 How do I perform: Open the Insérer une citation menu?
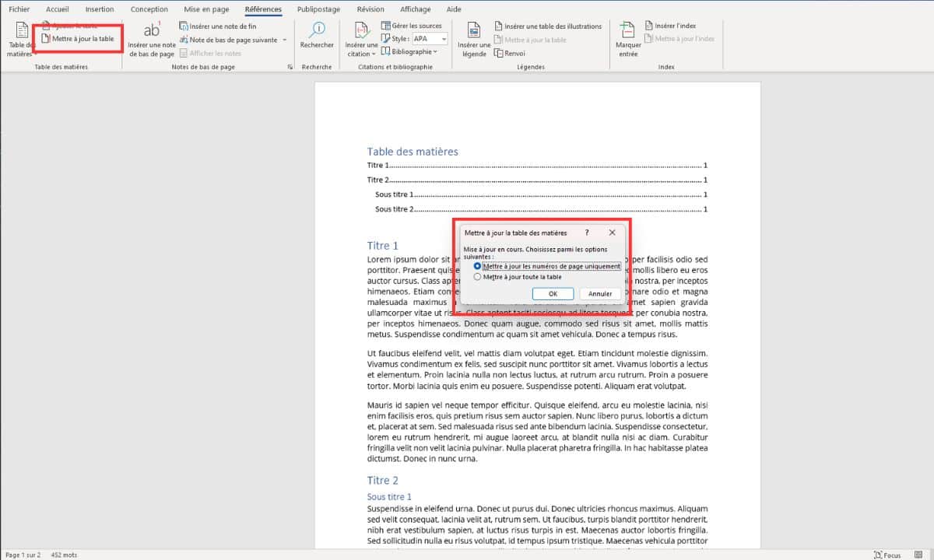click(361, 40)
